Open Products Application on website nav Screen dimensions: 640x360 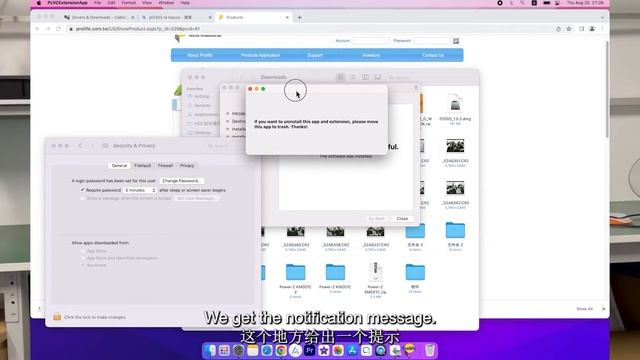(x=260, y=55)
